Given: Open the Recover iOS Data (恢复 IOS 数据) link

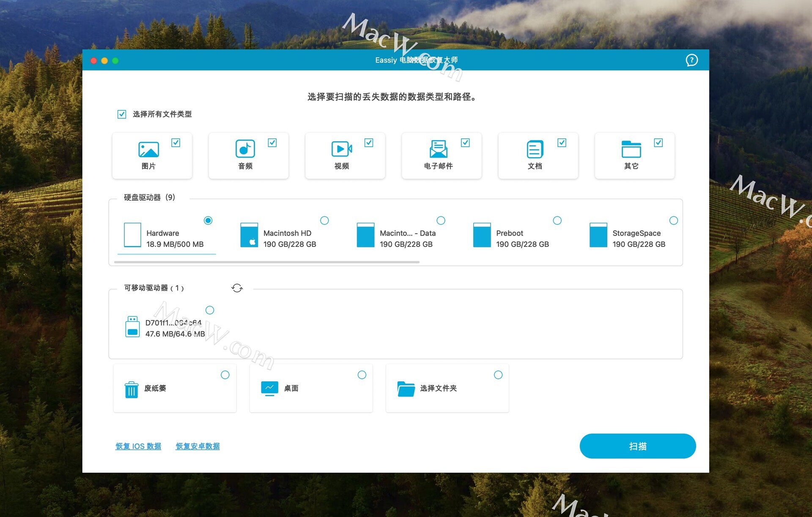Looking at the screenshot, I should point(138,446).
